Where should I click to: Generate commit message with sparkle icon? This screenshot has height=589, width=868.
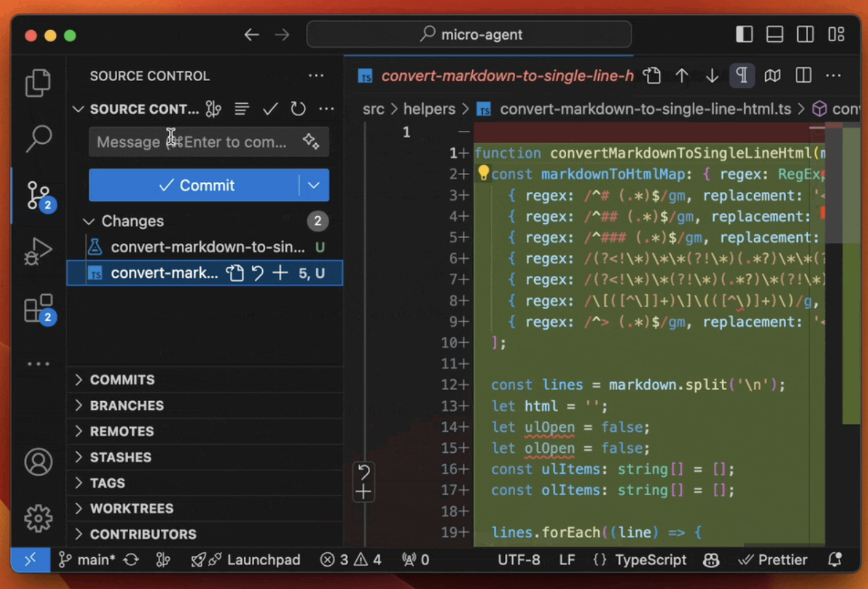[x=311, y=141]
